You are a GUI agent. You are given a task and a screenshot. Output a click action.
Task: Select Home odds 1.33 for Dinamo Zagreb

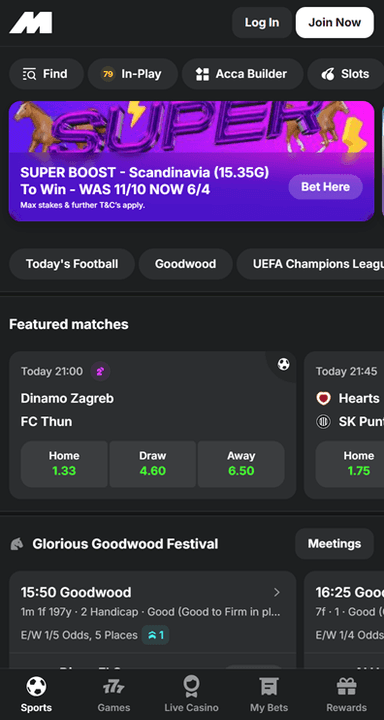(x=64, y=464)
